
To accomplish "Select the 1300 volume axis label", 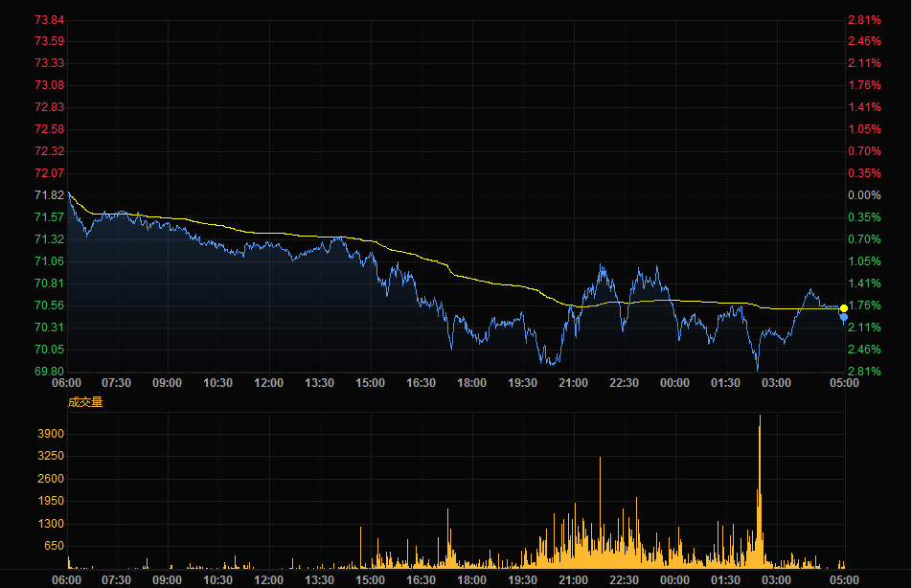I will [51, 524].
